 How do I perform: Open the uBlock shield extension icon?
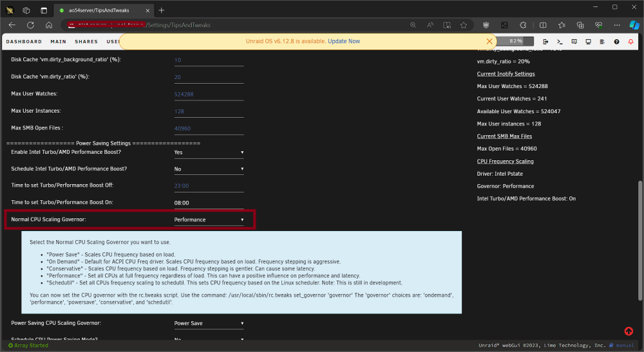[486, 25]
